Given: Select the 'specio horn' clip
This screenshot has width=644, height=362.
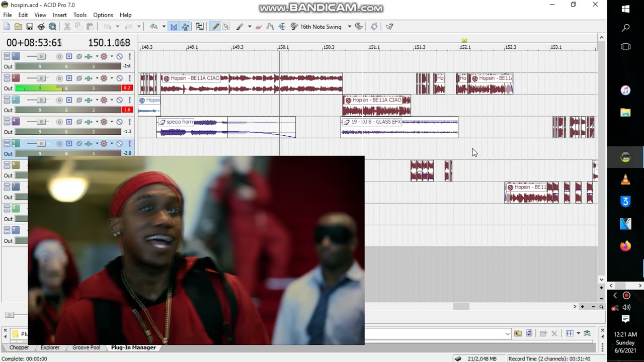Looking at the screenshot, I should [x=226, y=127].
